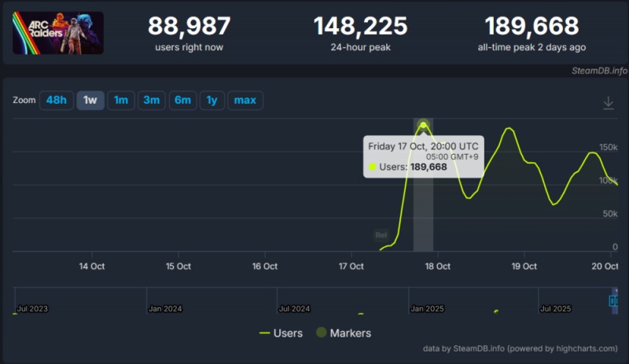This screenshot has width=629, height=364.
Task: Click the 148,225 24-hour peak stat
Action: click(360, 32)
